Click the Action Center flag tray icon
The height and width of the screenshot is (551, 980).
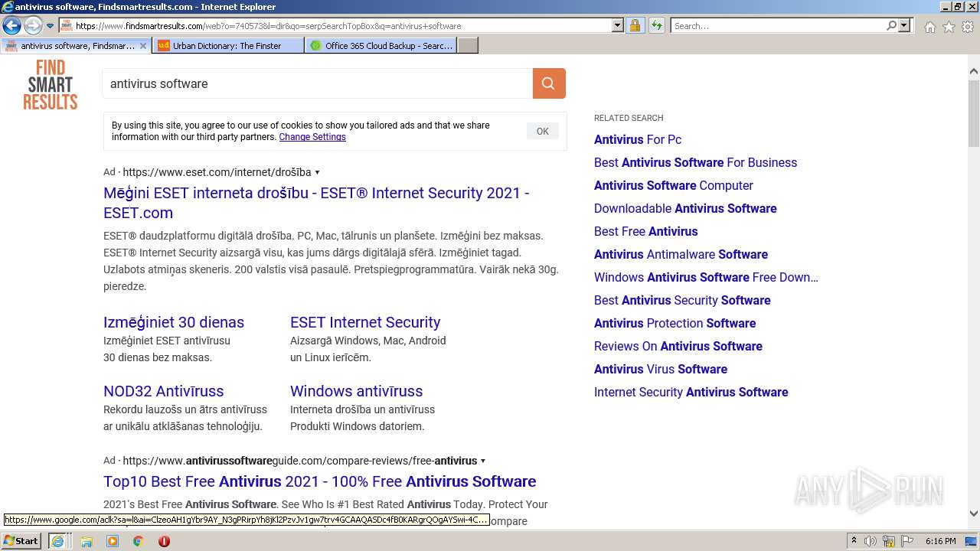pos(909,541)
